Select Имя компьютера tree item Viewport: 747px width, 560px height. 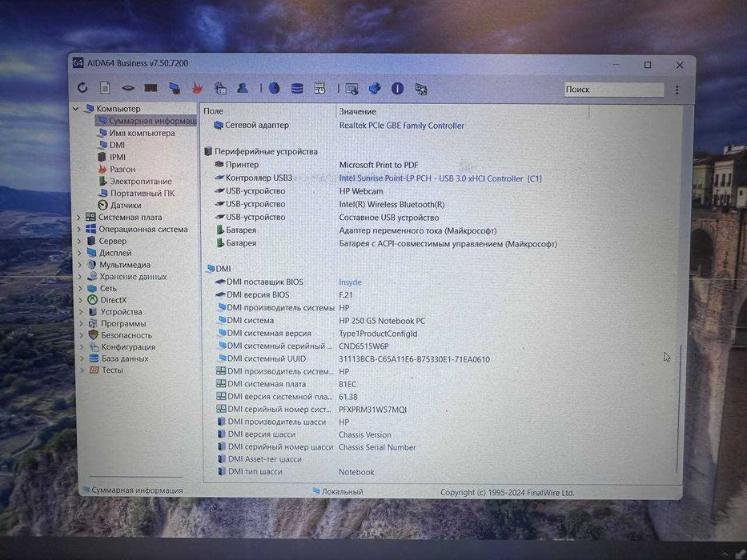136,133
